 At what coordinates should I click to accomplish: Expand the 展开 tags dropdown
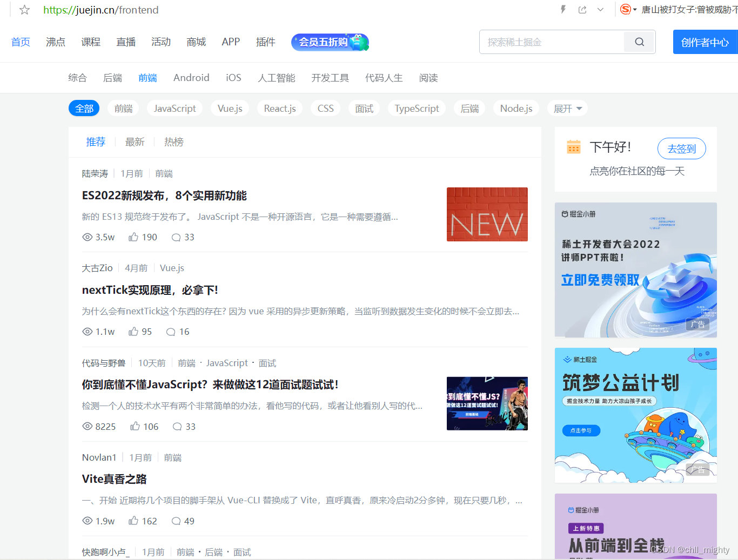click(567, 108)
